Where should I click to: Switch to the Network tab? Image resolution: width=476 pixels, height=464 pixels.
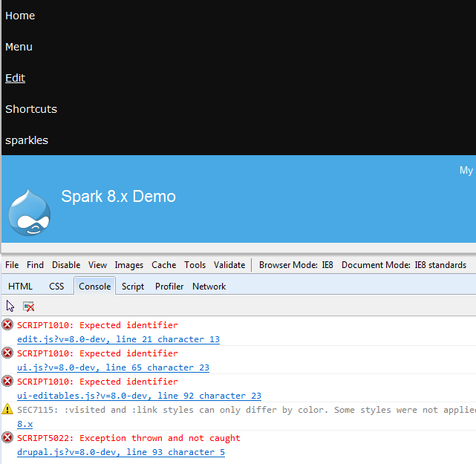click(x=209, y=286)
